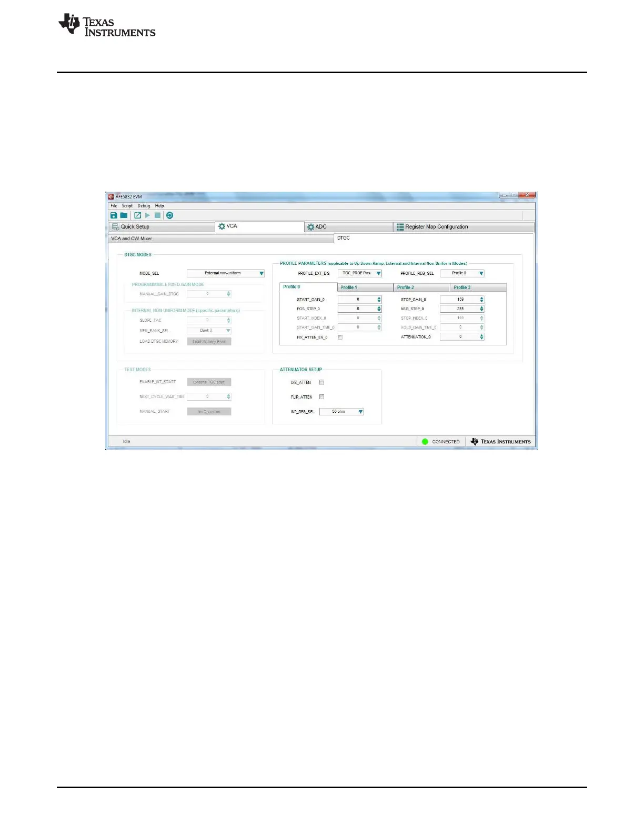644x834 pixels.
Task: Click the HOLD_GAIN_TIME_0 value field
Action: (x=460, y=327)
